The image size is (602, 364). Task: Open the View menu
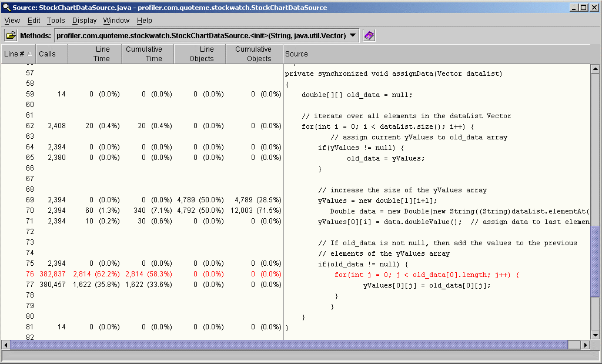[x=12, y=21]
